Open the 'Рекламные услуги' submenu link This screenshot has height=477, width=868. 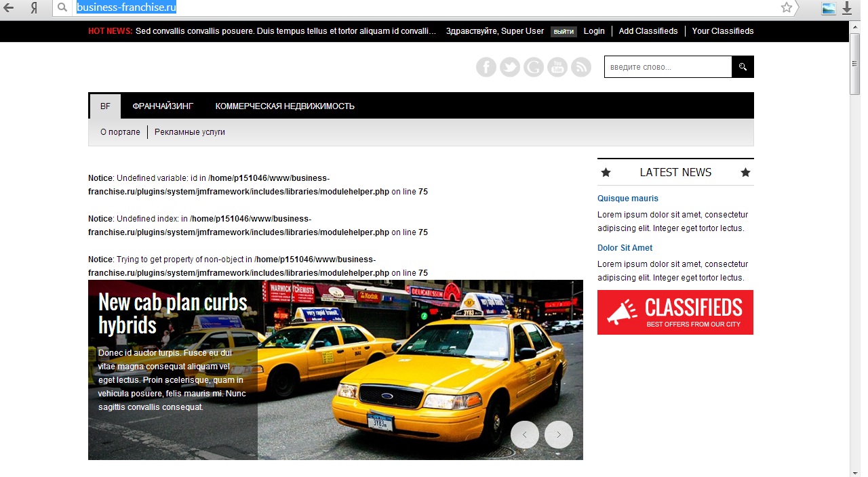click(190, 132)
